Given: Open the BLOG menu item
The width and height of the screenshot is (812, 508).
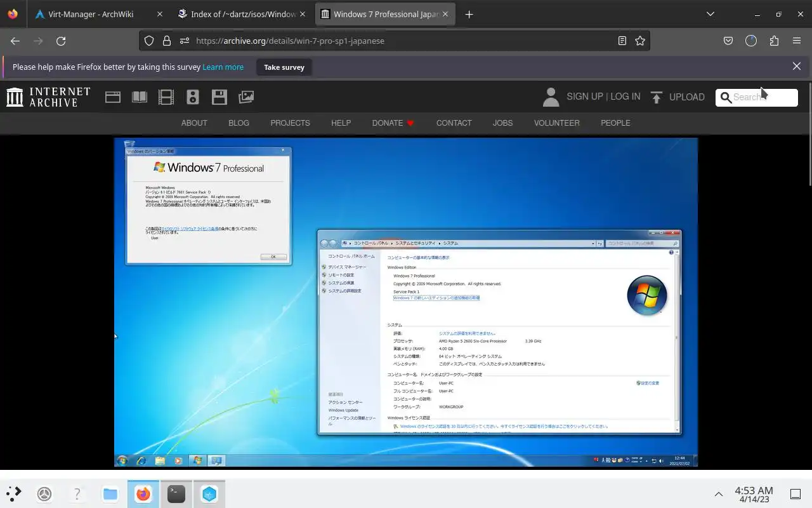Looking at the screenshot, I should (x=239, y=123).
